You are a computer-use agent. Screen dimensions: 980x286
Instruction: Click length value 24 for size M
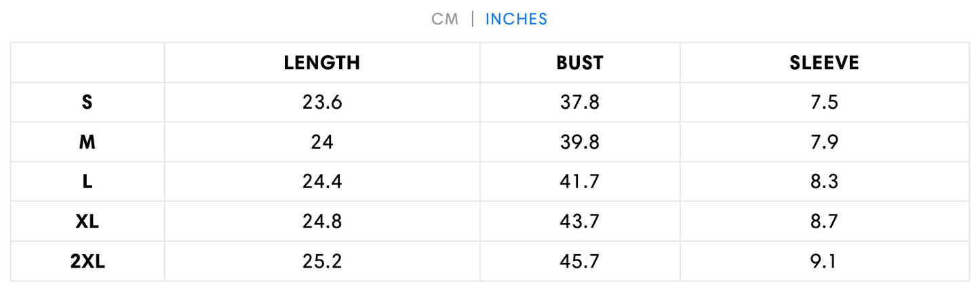[321, 142]
